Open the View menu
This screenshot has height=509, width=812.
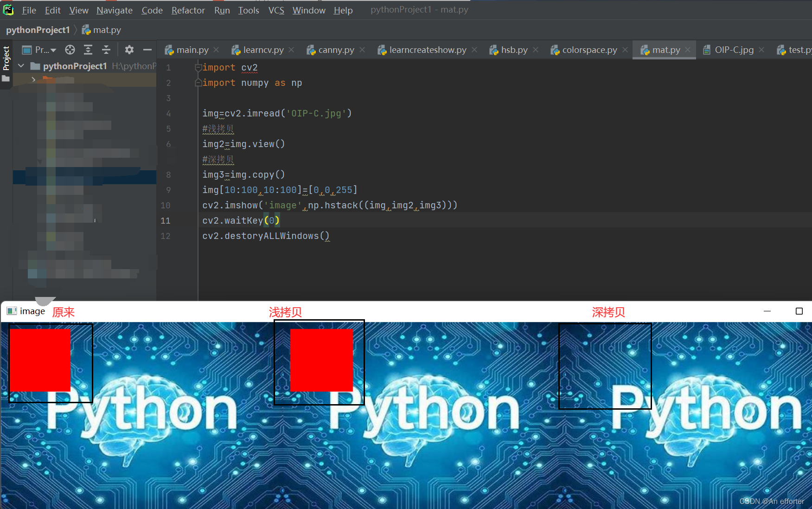point(79,10)
